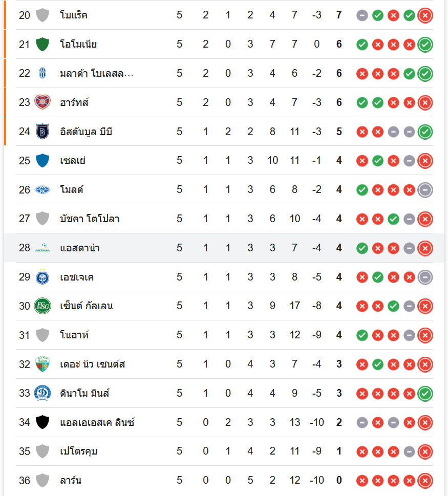Open the โบแร็ค team page link
Screen dimensions: 448x496
coord(74,15)
